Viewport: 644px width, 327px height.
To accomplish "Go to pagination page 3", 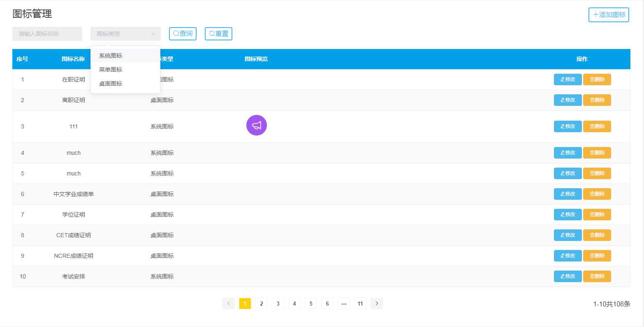I will 278,304.
